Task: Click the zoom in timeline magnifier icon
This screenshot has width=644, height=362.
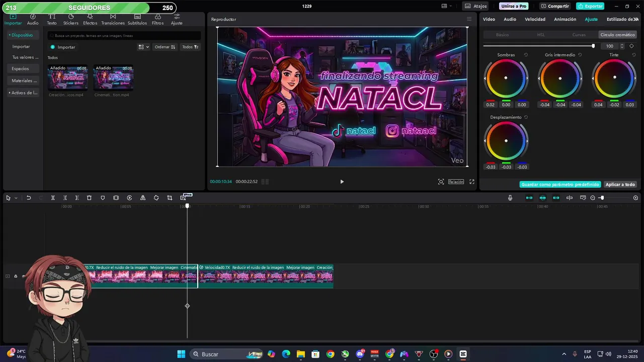Action: 635,198
